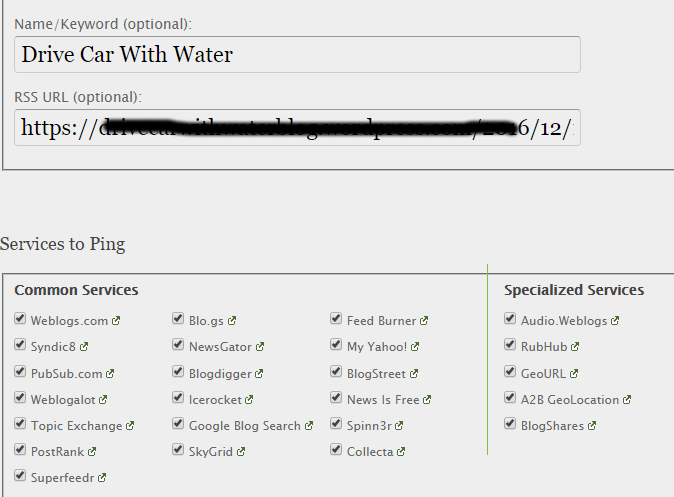Viewport: 674px width, 497px height.
Task: Uncheck the GeoURL service checkbox
Action: point(511,373)
